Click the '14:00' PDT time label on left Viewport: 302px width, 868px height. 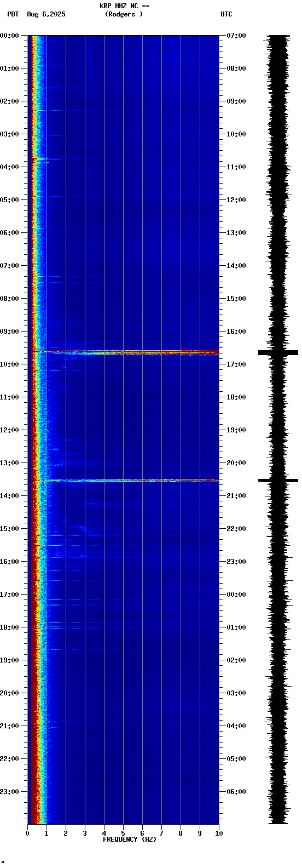[x=9, y=496]
